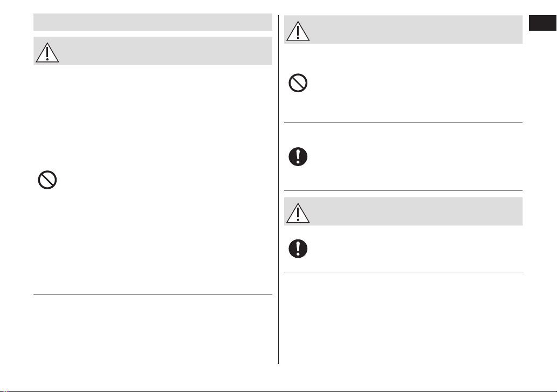Select the lower black exclamation circle icon

tap(298, 249)
